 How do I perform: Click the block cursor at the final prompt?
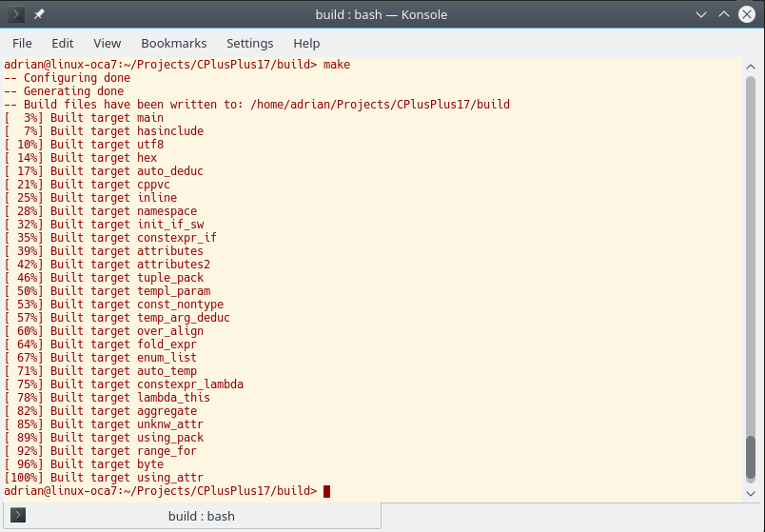click(x=327, y=491)
